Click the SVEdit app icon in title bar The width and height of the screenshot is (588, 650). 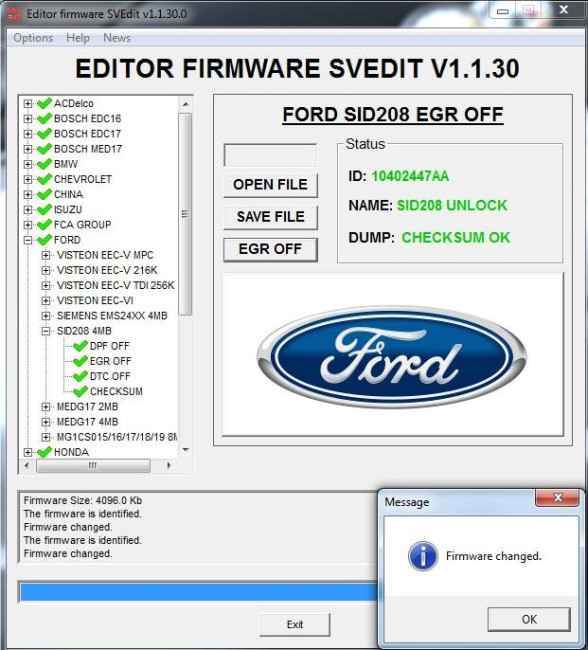click(15, 14)
